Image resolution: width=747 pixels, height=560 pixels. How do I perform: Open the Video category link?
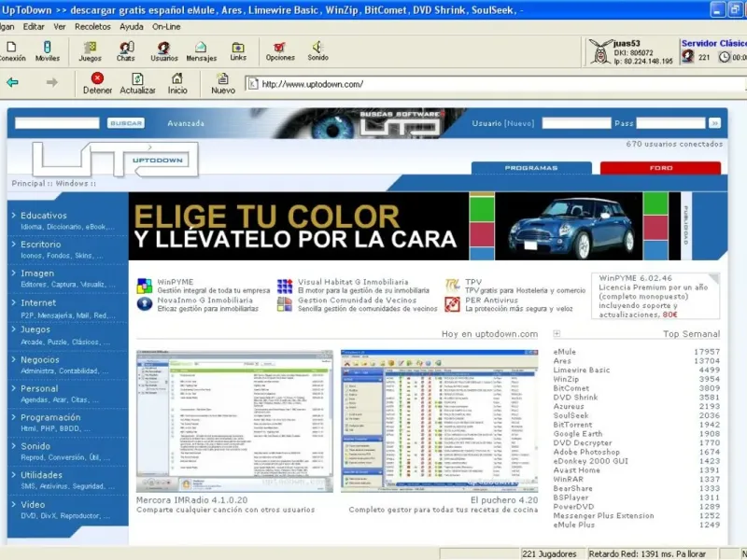[x=33, y=504]
